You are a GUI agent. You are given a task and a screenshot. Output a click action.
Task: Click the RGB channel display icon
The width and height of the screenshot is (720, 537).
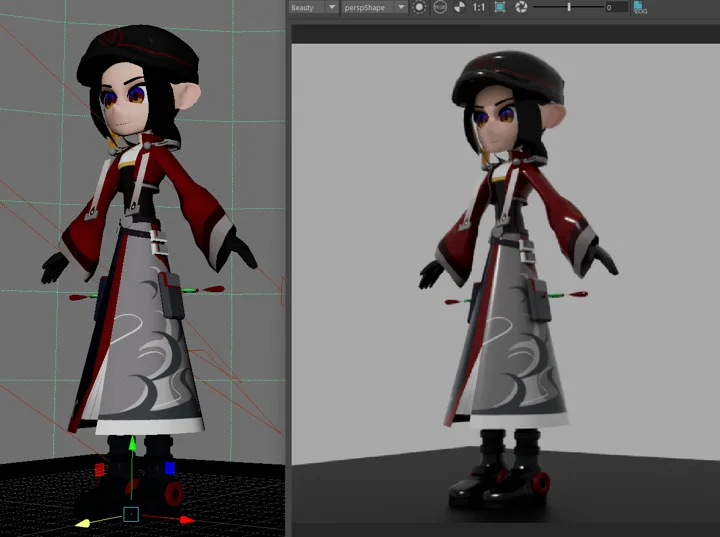(440, 7)
